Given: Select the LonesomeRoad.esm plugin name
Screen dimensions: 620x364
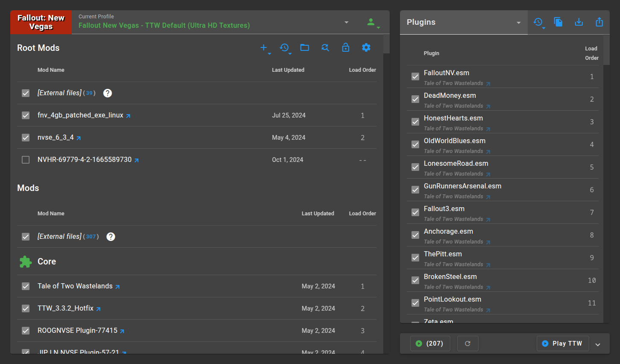Looking at the screenshot, I should pos(456,164).
